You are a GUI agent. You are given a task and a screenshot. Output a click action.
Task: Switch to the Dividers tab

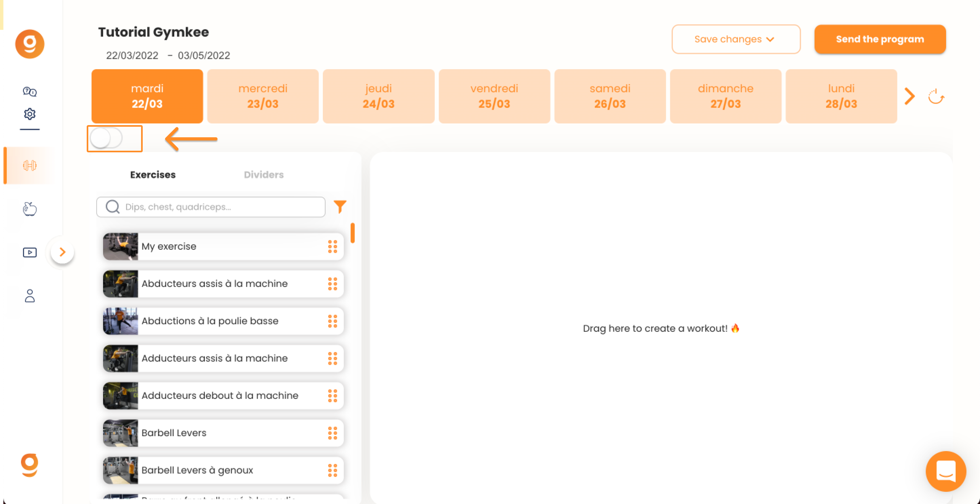pyautogui.click(x=264, y=175)
